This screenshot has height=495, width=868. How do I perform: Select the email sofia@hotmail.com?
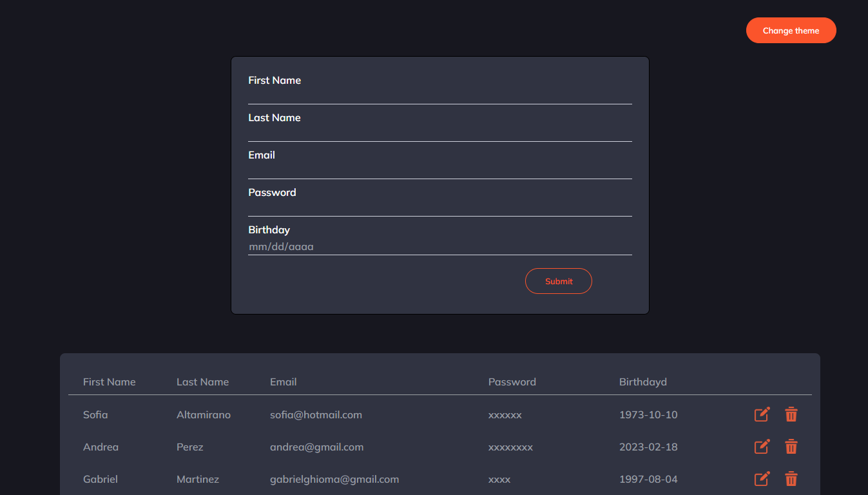[x=316, y=414]
